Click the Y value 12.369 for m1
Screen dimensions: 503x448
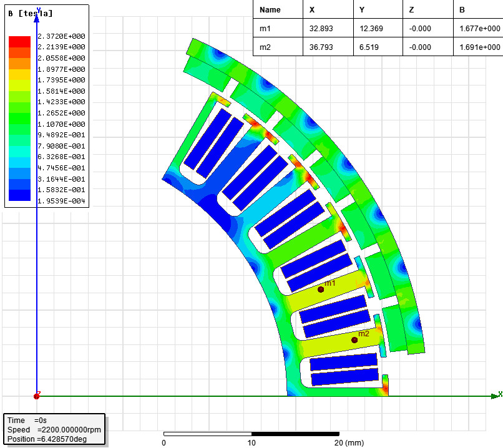pyautogui.click(x=371, y=29)
